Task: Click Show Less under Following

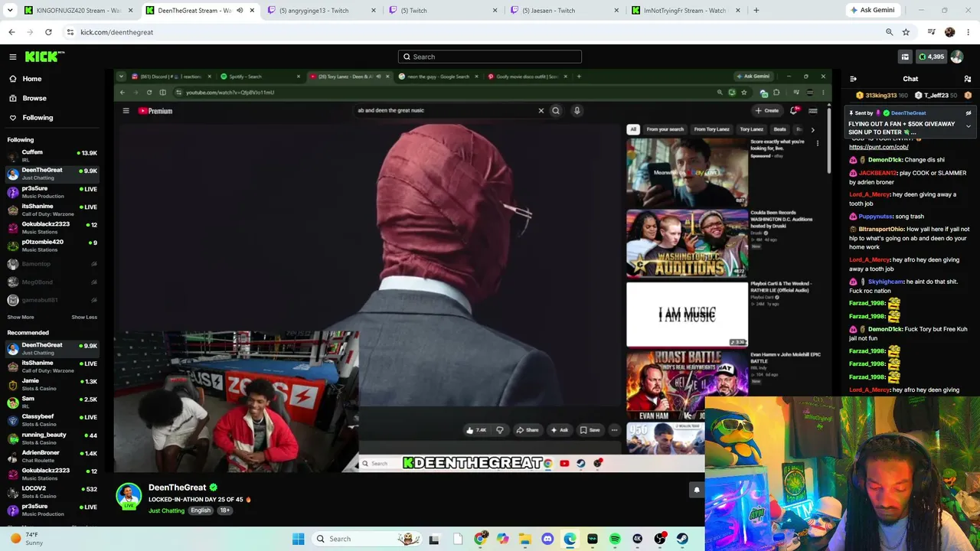Action: point(84,317)
